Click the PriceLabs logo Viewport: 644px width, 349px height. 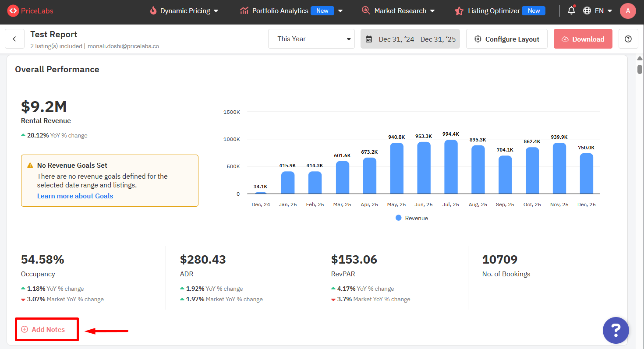pos(30,11)
